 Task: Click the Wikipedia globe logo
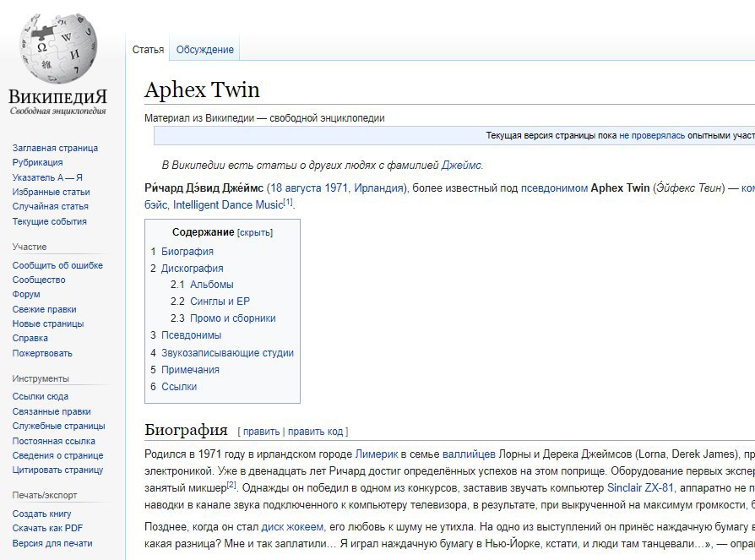[58, 49]
